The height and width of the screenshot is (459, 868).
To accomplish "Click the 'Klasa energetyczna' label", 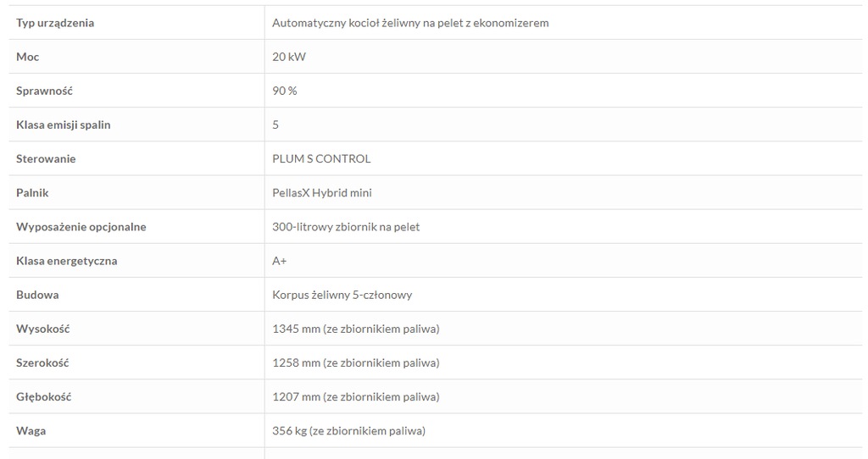I will click(66, 261).
